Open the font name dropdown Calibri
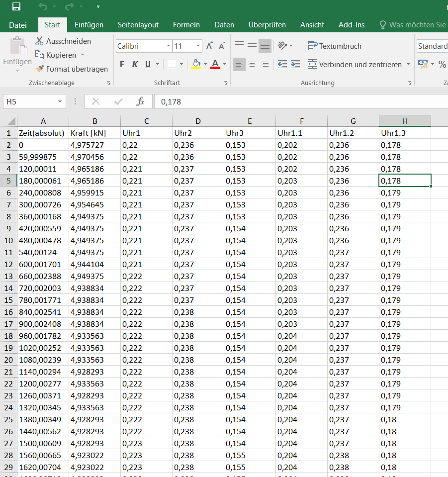This screenshot has height=477, width=448. click(x=169, y=46)
